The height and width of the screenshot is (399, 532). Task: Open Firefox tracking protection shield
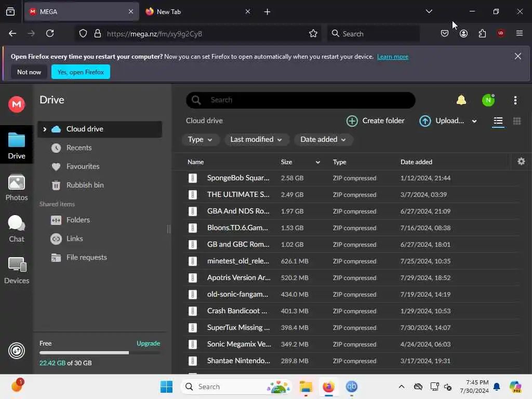tap(83, 34)
